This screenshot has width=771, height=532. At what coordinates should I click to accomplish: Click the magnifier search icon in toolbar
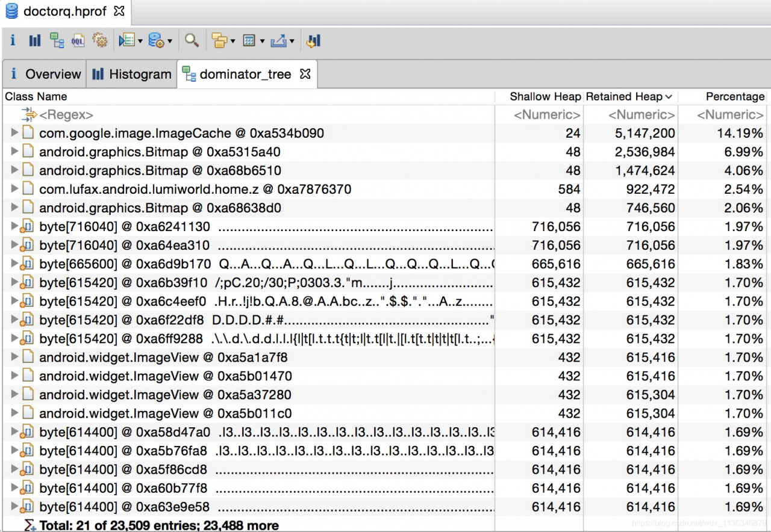click(192, 40)
